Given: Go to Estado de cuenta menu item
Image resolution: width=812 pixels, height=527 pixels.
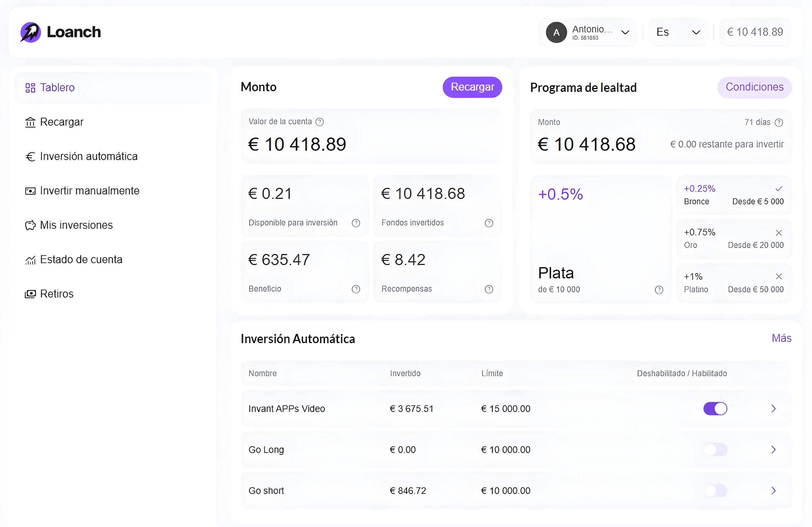Looking at the screenshot, I should click(81, 260).
